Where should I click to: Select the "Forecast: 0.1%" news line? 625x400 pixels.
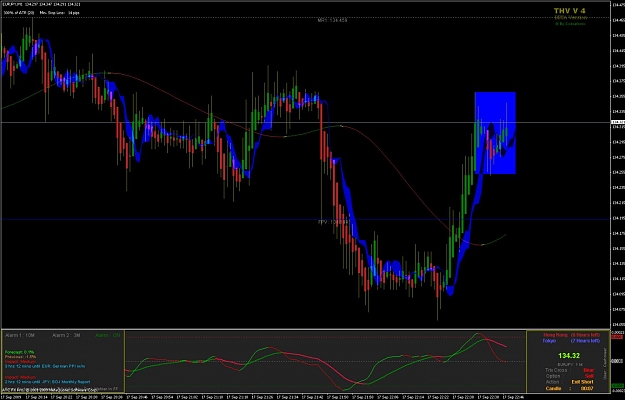click(x=20, y=352)
